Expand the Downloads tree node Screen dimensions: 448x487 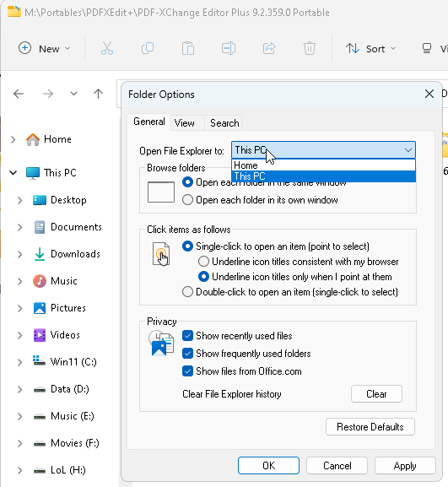tap(20, 254)
